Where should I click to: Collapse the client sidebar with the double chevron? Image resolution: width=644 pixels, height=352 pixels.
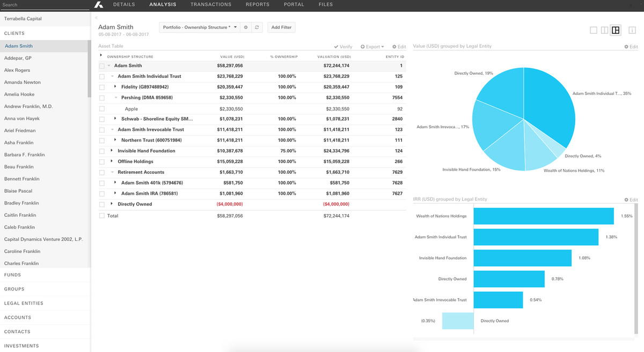pyautogui.click(x=96, y=18)
